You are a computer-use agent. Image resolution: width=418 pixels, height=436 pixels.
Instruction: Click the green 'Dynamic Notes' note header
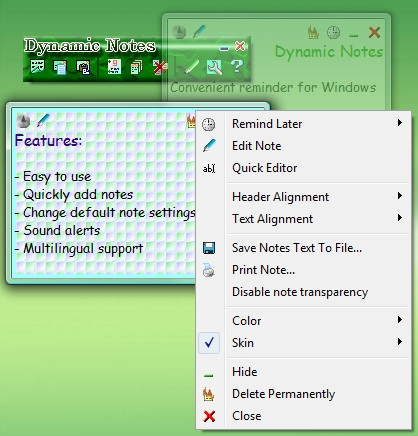[x=329, y=52]
